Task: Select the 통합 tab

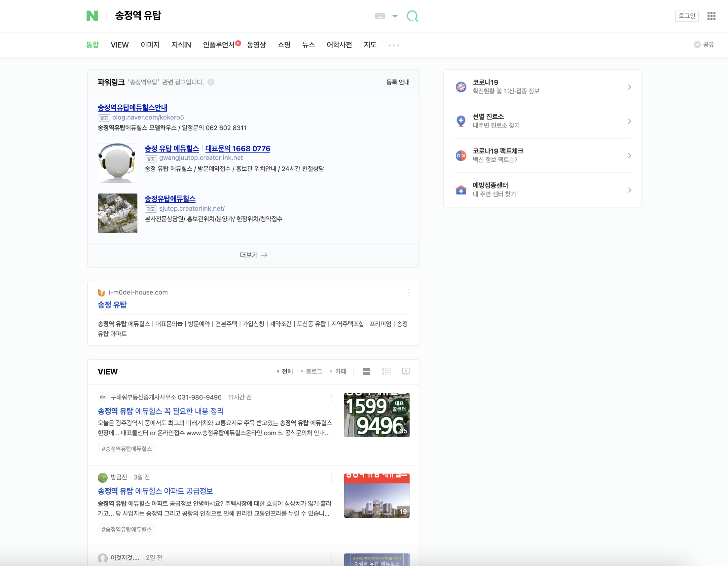Action: [x=92, y=45]
